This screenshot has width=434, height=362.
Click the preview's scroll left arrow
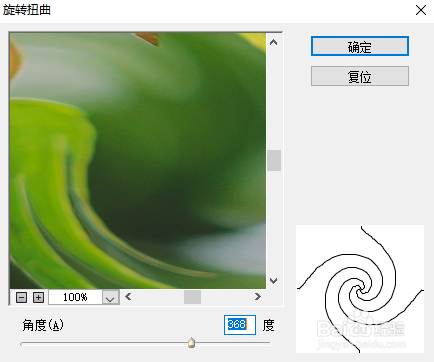(x=128, y=297)
